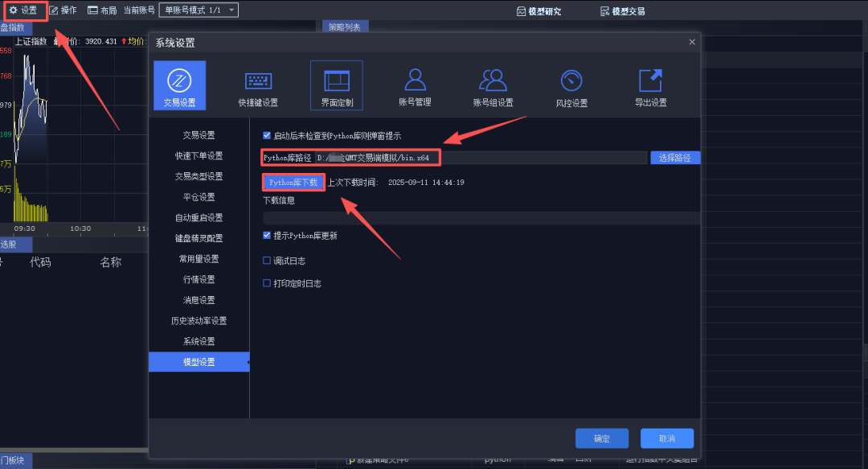868x469 pixels.
Task: Uncheck 提示Python库更新 option
Action: [x=268, y=236]
